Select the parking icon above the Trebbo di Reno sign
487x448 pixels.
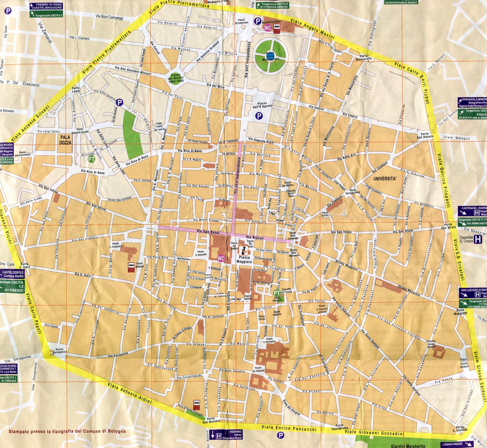[8, 11]
